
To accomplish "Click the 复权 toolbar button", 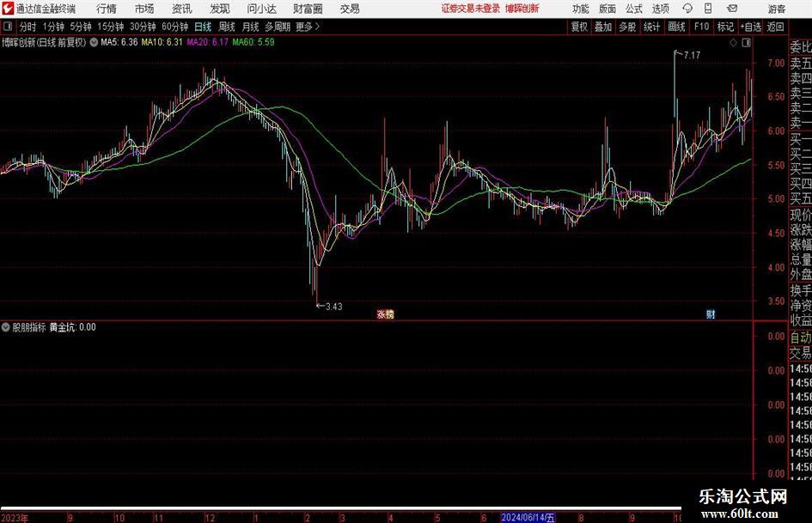I will tap(579, 27).
